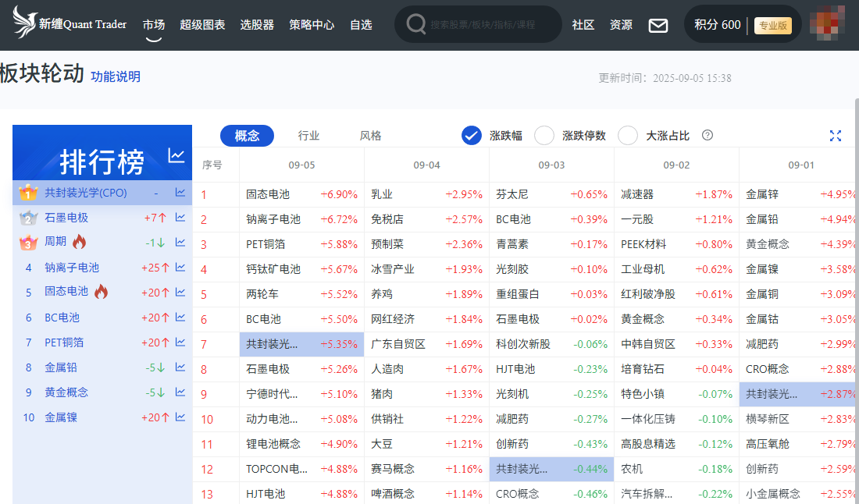Open the help question mark icon
This screenshot has height=504, width=859.
click(x=708, y=135)
